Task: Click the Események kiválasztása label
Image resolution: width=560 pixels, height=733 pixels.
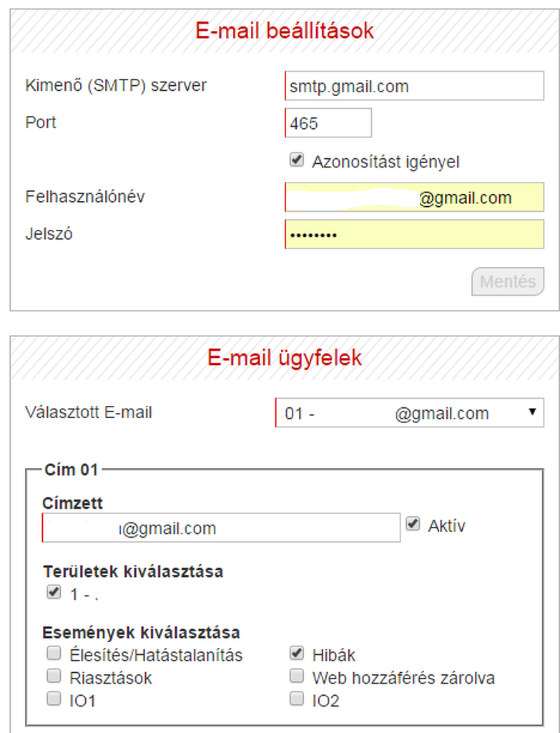Action: (x=141, y=633)
